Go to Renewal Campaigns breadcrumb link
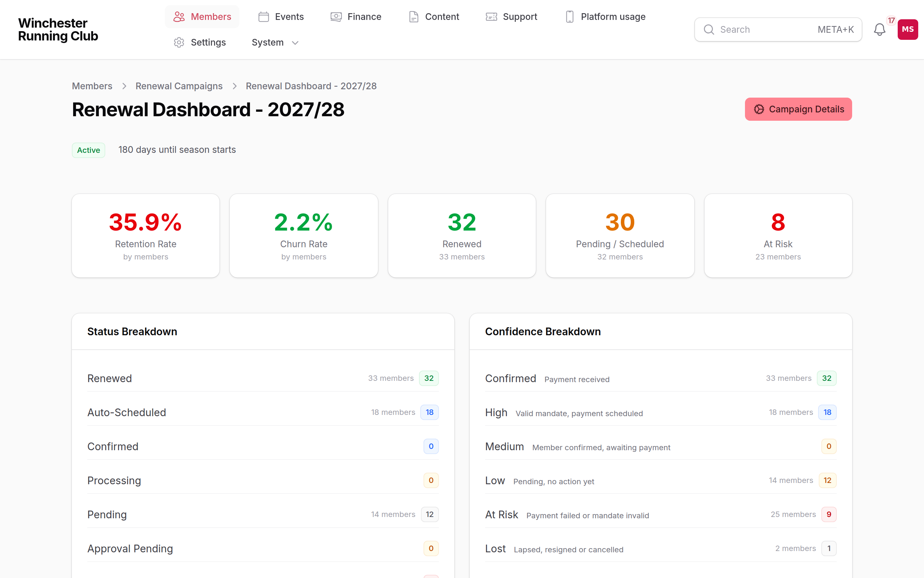This screenshot has width=924, height=578. tap(179, 86)
